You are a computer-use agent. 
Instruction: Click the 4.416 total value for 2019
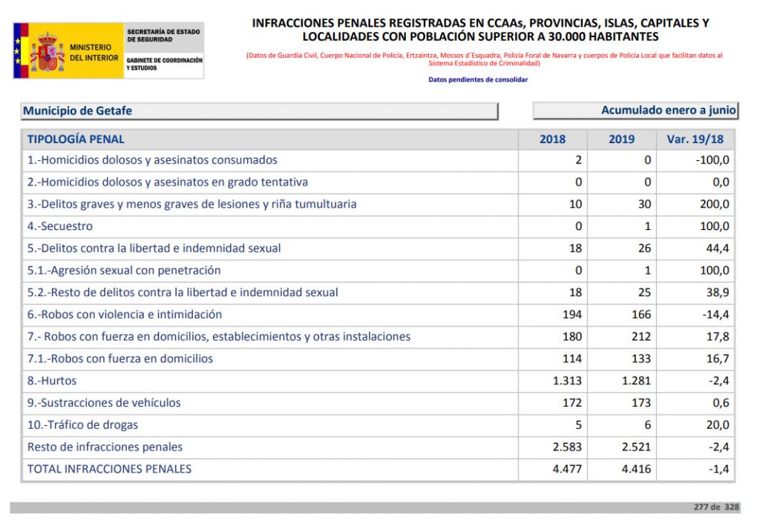pyautogui.click(x=636, y=469)
